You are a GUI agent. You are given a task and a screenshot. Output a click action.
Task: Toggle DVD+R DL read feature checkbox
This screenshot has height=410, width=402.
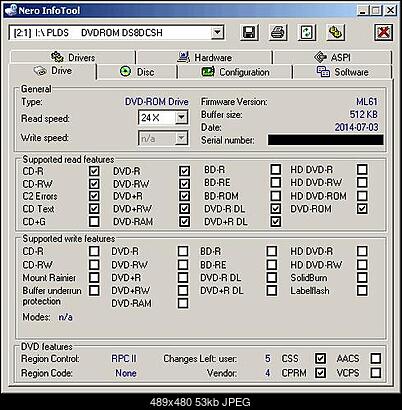(275, 222)
